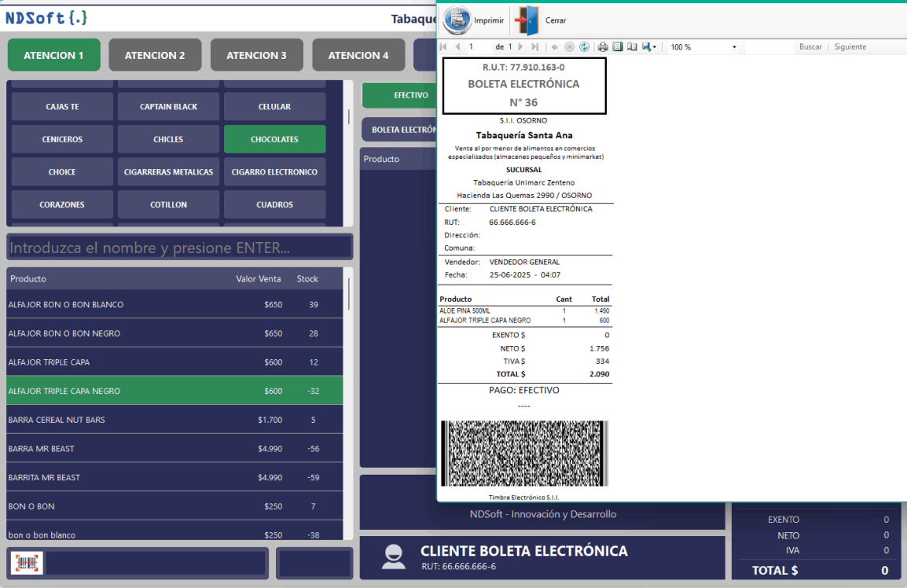This screenshot has width=907, height=588.
Task: Go to first page of report
Action: pos(444,47)
